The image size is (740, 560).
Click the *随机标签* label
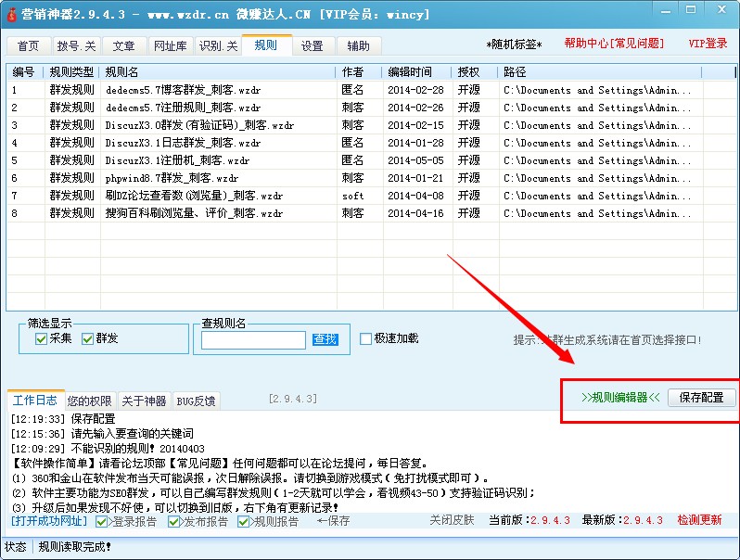(x=514, y=45)
